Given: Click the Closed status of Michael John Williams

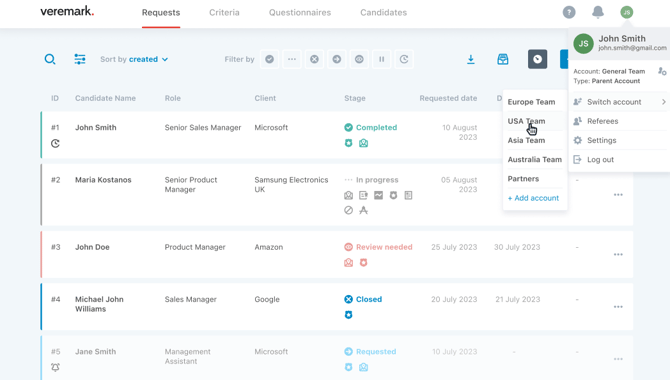Looking at the screenshot, I should point(363,299).
